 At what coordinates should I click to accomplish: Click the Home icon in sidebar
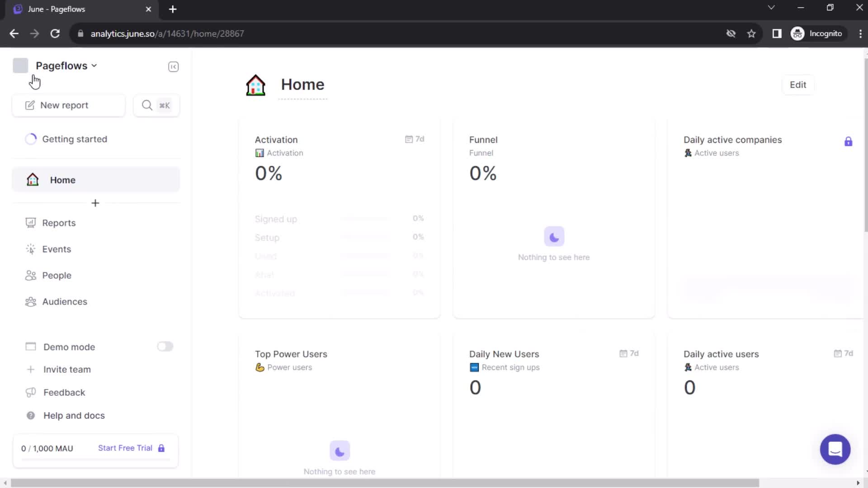point(31,179)
